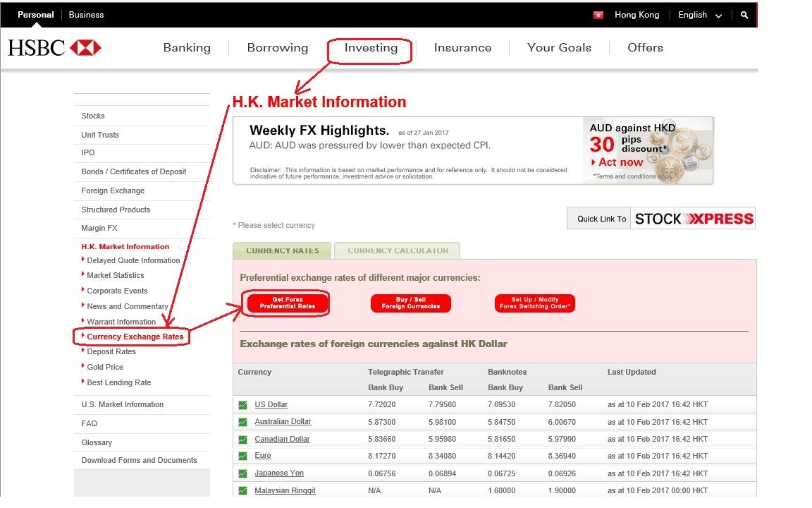This screenshot has height=508, width=812.
Task: Click the Australian Dollar currency link
Action: tap(283, 422)
